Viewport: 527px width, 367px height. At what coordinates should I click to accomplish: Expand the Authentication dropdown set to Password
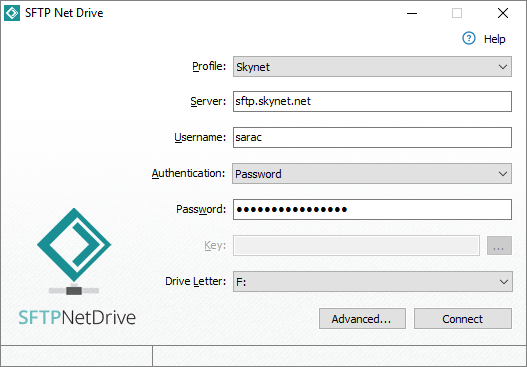pos(372,173)
